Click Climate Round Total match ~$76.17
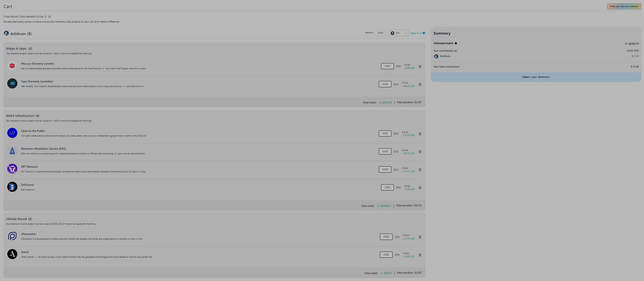The image size is (644, 281). pos(386,273)
